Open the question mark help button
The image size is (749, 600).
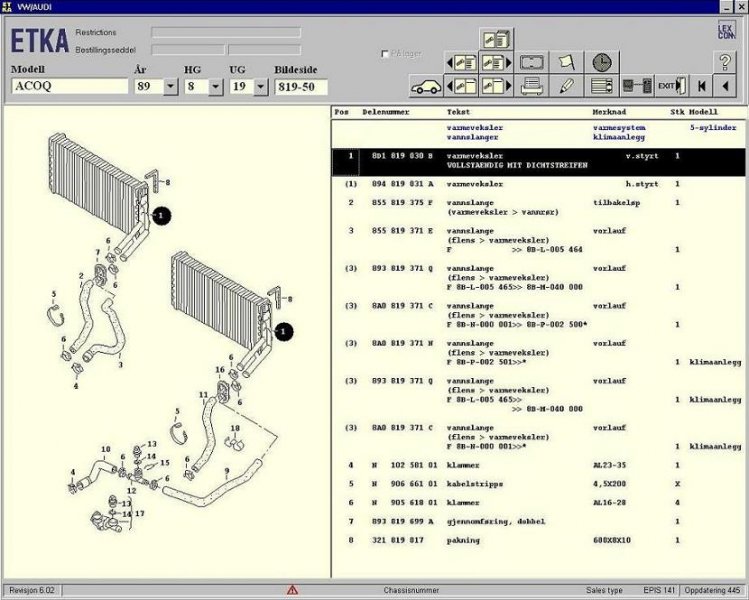coord(727,61)
